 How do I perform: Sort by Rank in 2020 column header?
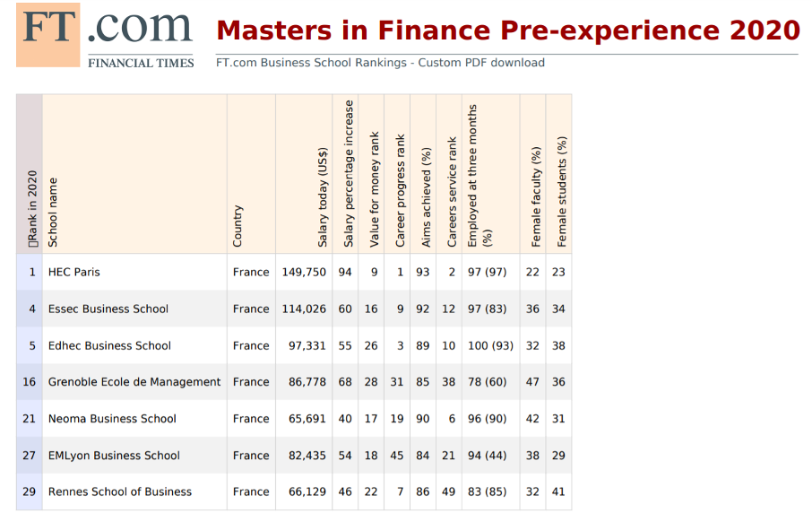tap(31, 208)
